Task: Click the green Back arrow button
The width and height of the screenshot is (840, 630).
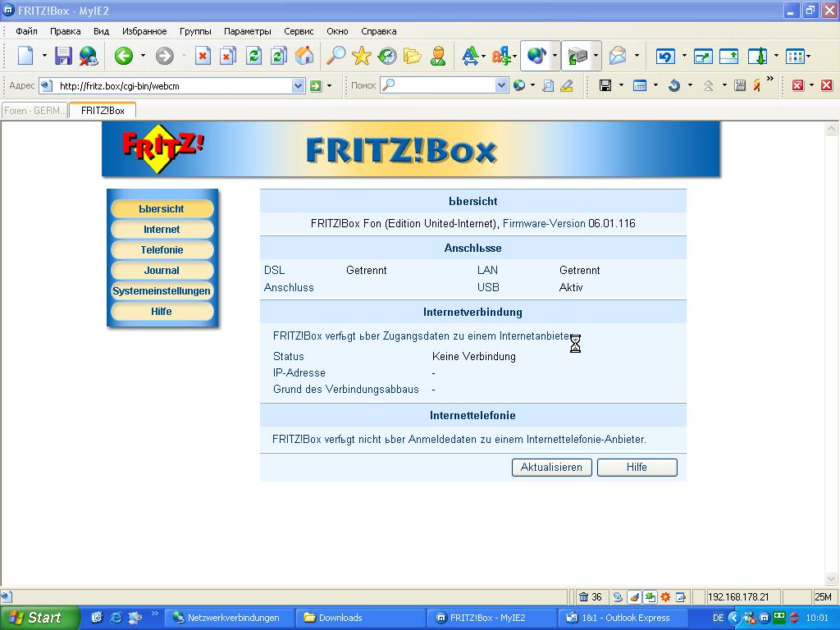Action: click(123, 56)
